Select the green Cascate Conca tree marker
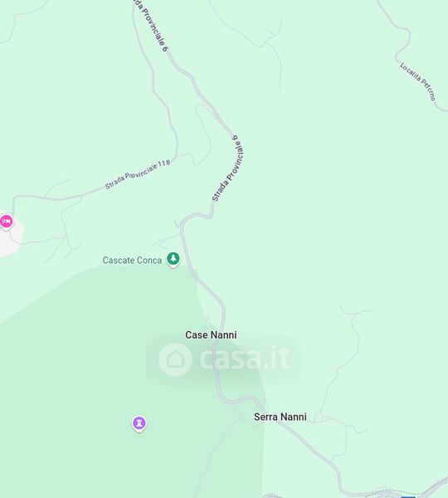Image resolution: width=448 pixels, height=498 pixels. (x=173, y=259)
